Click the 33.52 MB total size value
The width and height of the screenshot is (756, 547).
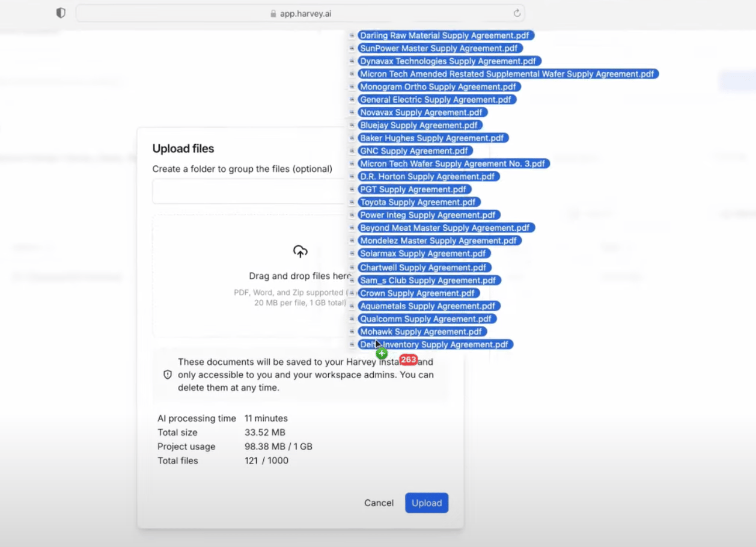pos(265,432)
